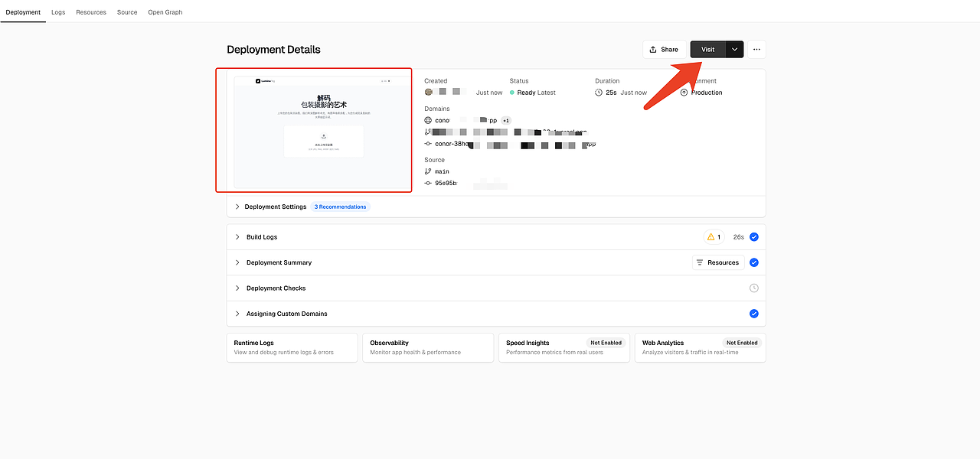
Task: Open the deployment preview thumbnail
Action: click(323, 132)
